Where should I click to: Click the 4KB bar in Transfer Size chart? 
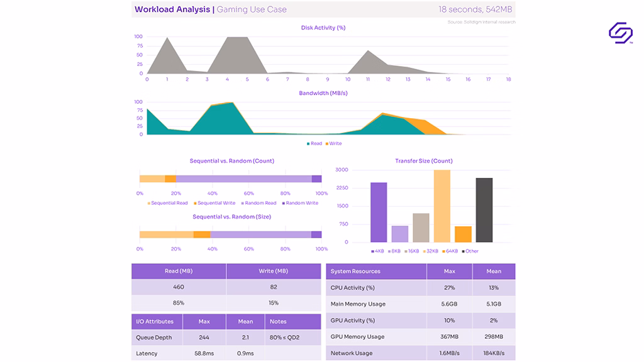(x=379, y=212)
